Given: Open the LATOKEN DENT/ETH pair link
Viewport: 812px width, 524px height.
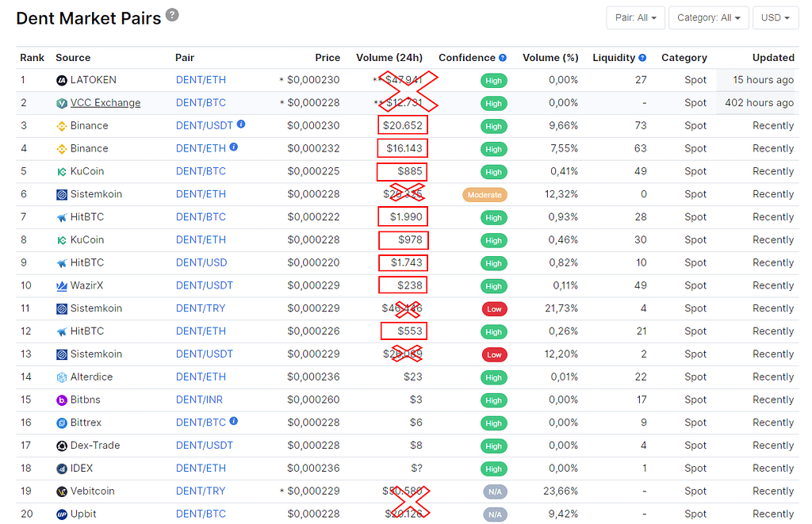Looking at the screenshot, I should point(201,80).
